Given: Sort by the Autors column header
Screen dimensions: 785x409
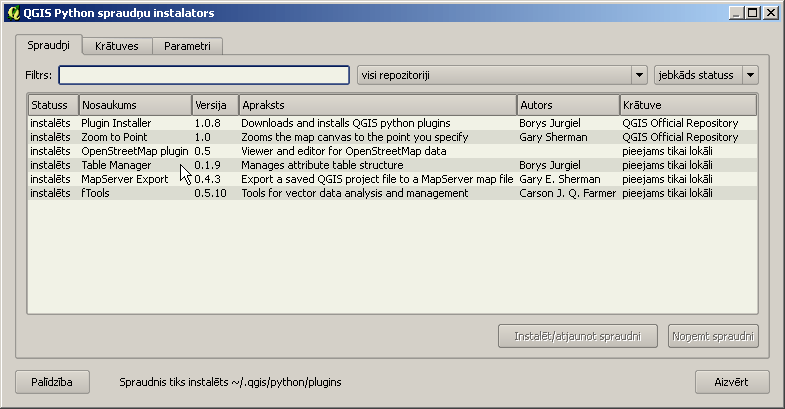Looking at the screenshot, I should (x=568, y=105).
